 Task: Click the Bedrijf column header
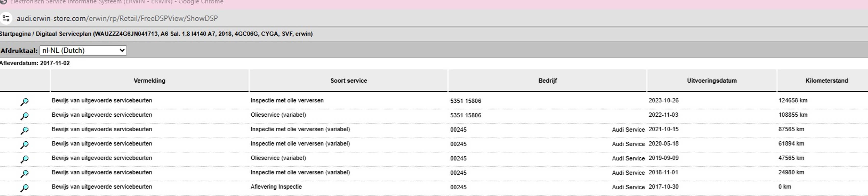[x=547, y=81]
